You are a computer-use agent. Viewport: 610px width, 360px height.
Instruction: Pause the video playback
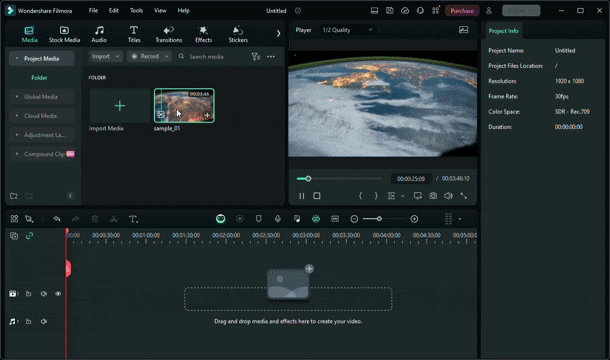301,196
